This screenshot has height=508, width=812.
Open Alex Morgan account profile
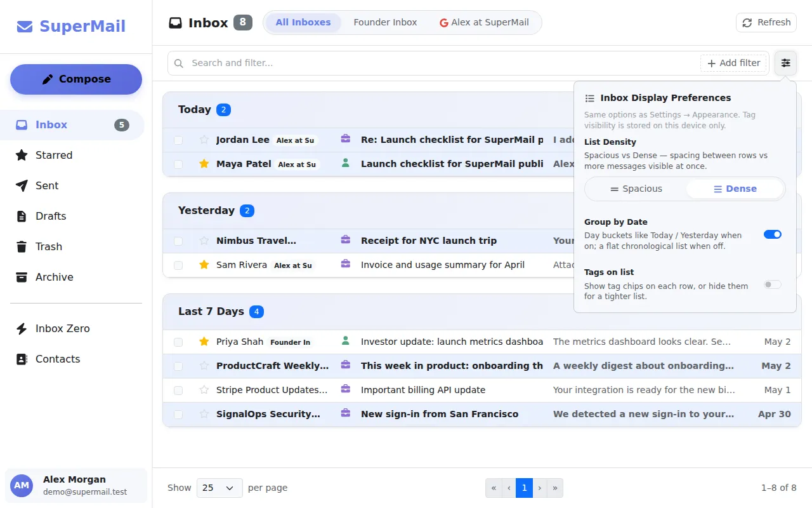pos(76,485)
